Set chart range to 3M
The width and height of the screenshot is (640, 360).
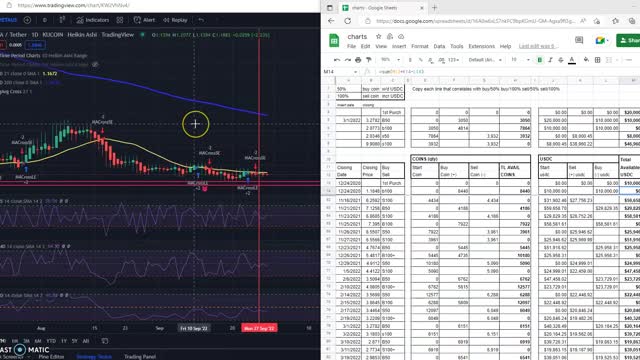pos(27,341)
